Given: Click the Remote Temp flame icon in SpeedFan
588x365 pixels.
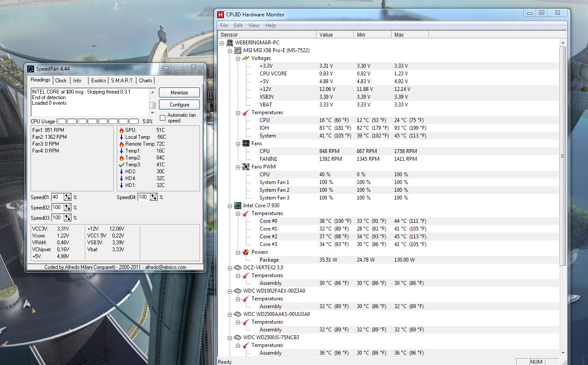Looking at the screenshot, I should (121, 144).
